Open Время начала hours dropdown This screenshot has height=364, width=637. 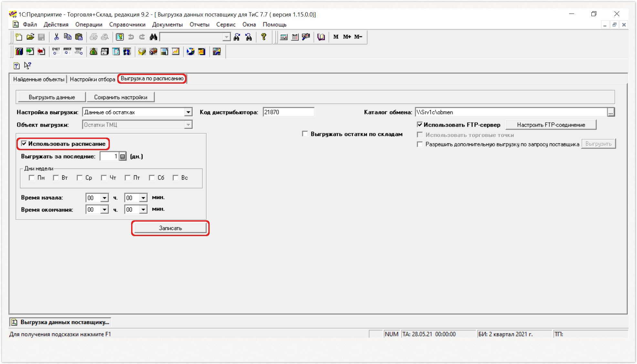[x=104, y=198]
